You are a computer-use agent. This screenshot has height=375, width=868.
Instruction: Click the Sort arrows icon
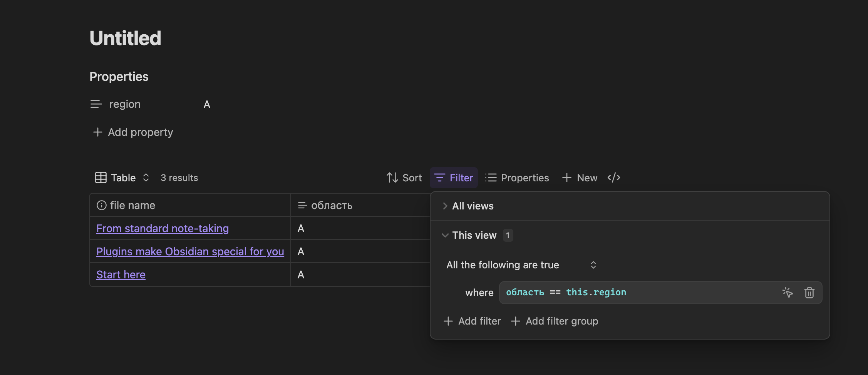click(x=392, y=177)
